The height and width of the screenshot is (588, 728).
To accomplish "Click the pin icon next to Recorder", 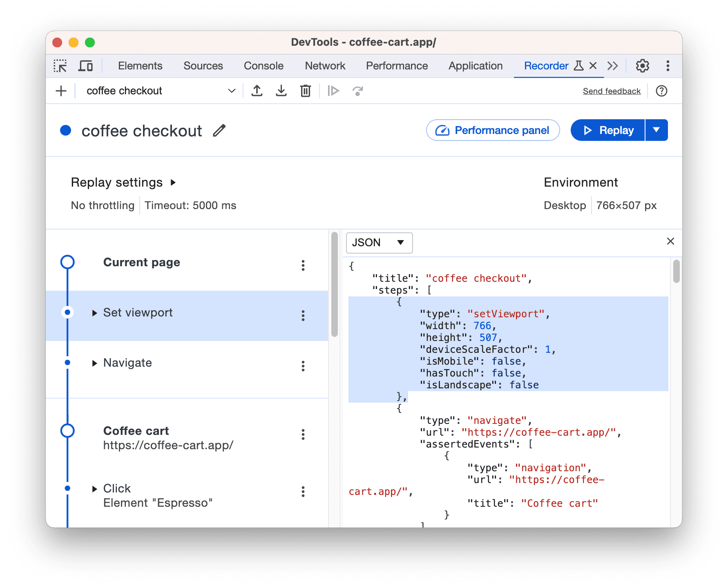I will coord(578,65).
